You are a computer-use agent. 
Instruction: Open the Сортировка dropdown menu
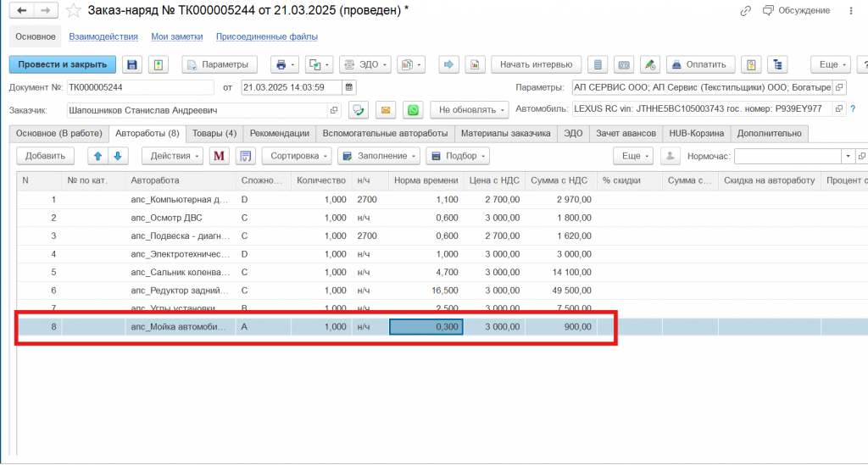pyautogui.click(x=296, y=156)
